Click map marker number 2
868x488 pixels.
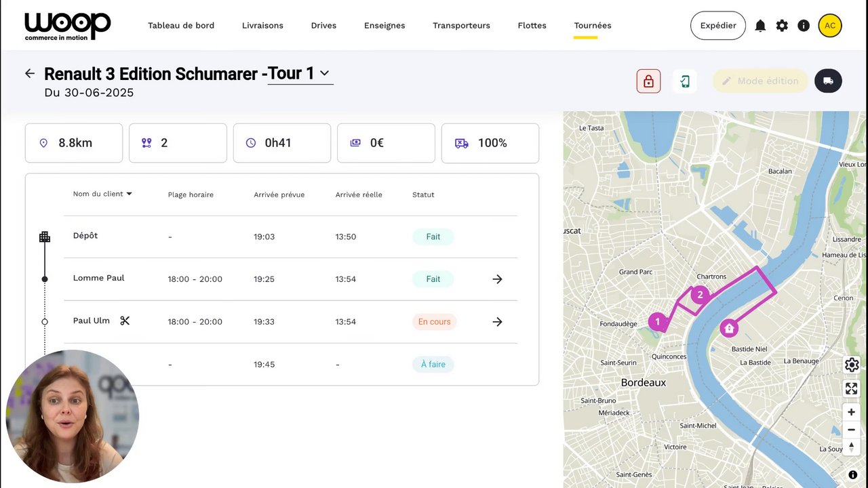click(701, 295)
